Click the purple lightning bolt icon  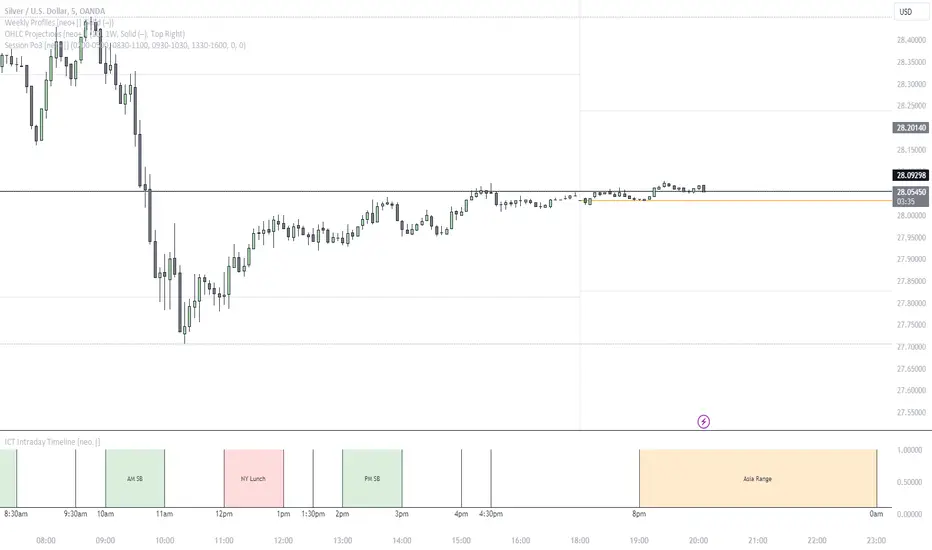pos(704,421)
